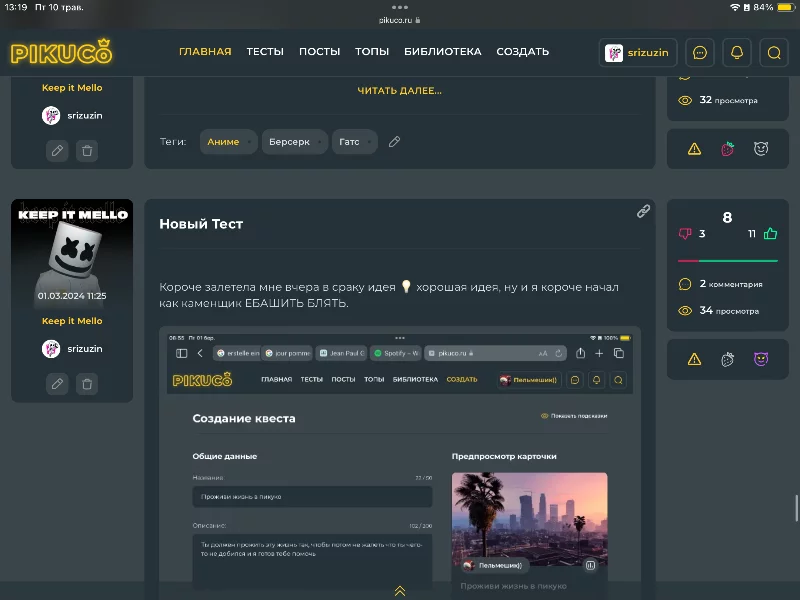This screenshot has width=800, height=600.
Task: Toggle purple devil mark below 34 просмотра
Action: point(761,360)
